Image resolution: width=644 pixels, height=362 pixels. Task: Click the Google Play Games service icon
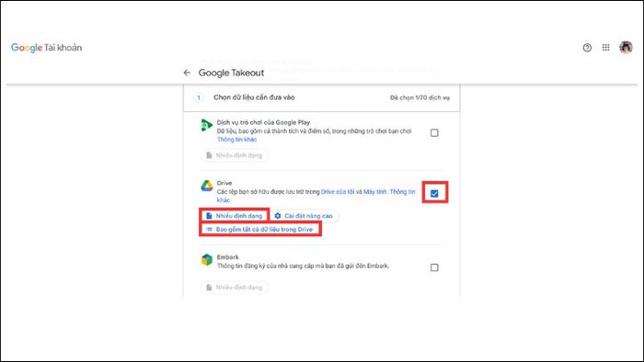pyautogui.click(x=207, y=125)
